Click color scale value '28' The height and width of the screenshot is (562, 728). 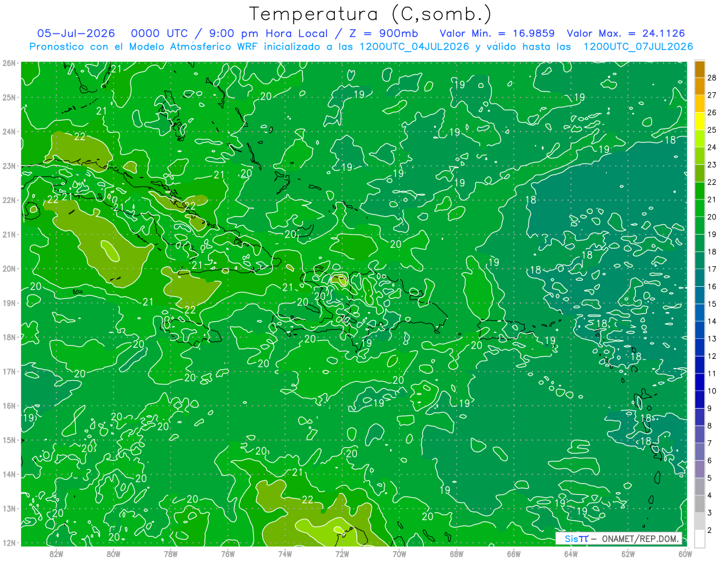click(712, 77)
